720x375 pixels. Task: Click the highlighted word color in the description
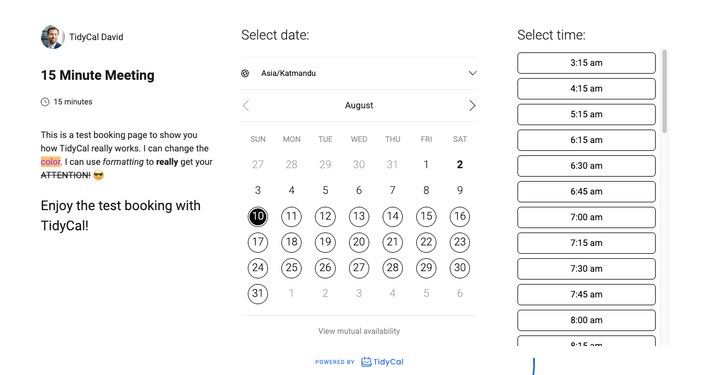[51, 162]
